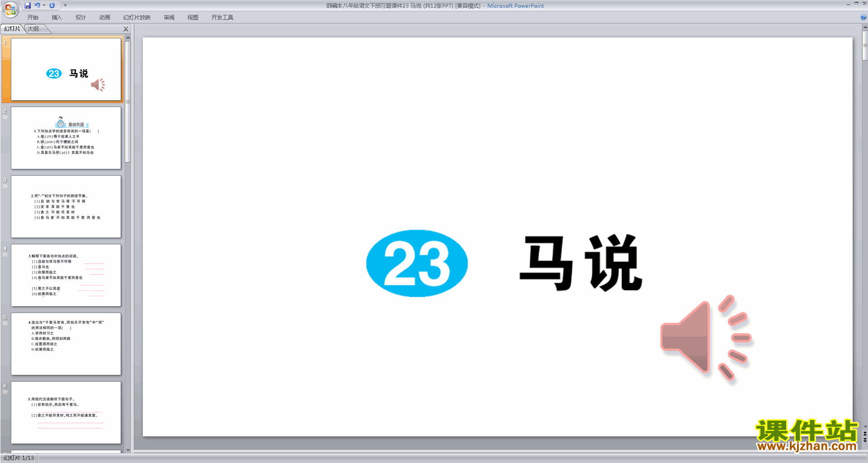The image size is (868, 463).
Task: Click animation star icon beside slide 4
Action: point(5,255)
